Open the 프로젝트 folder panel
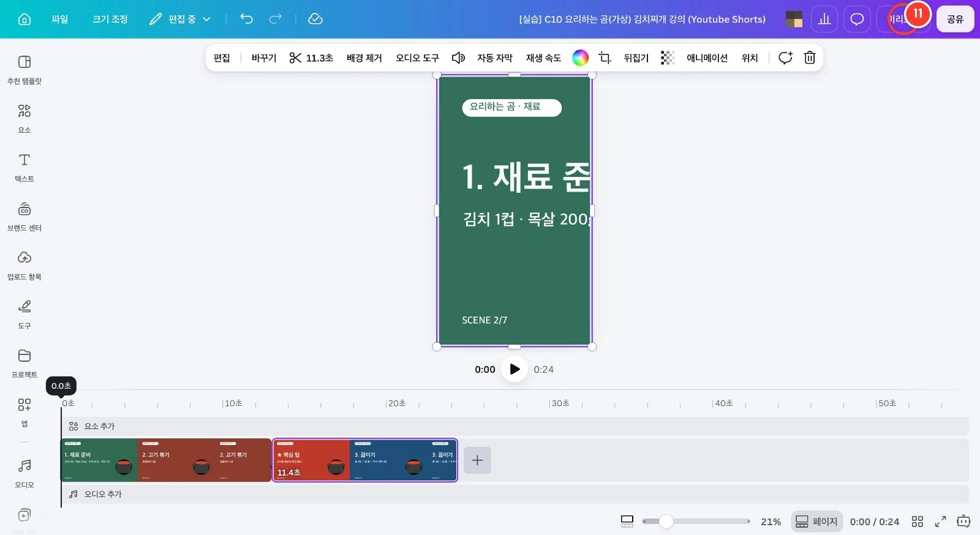 pyautogui.click(x=24, y=363)
